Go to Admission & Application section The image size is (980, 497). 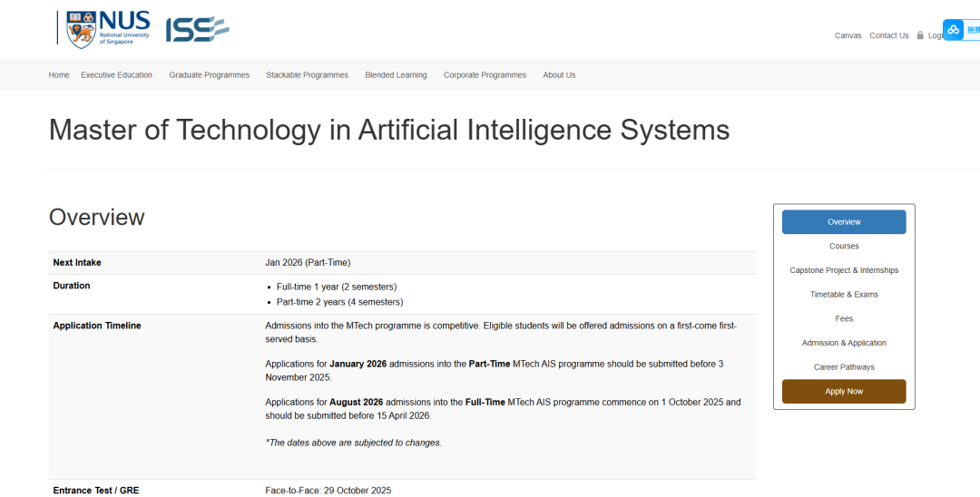(x=844, y=343)
